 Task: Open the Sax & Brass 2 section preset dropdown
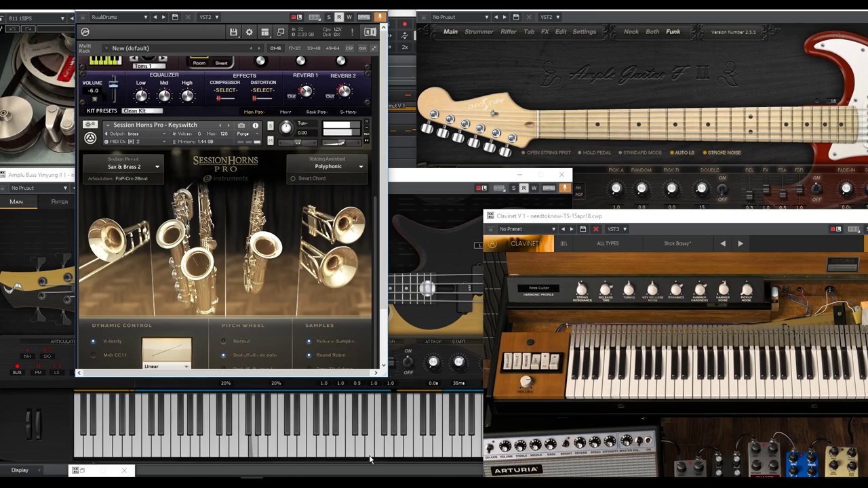[124, 167]
